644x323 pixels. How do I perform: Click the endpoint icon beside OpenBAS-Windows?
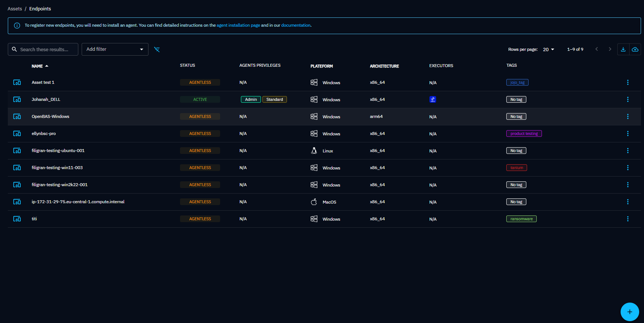[17, 116]
